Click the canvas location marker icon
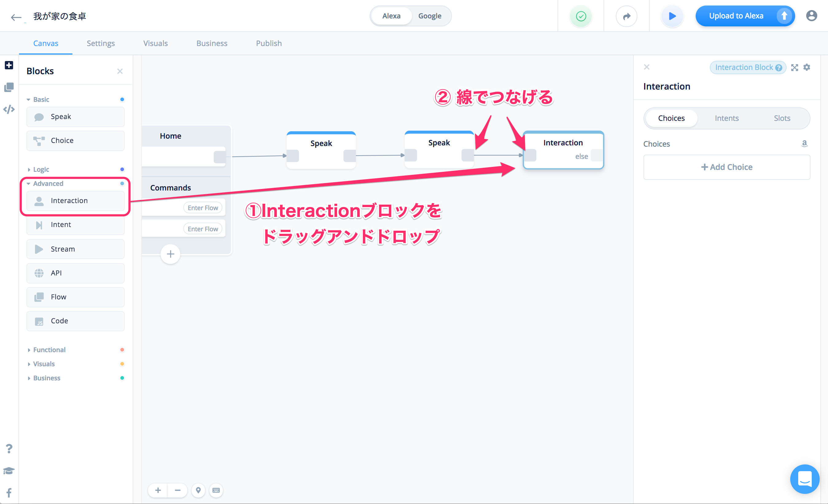 pos(198,490)
